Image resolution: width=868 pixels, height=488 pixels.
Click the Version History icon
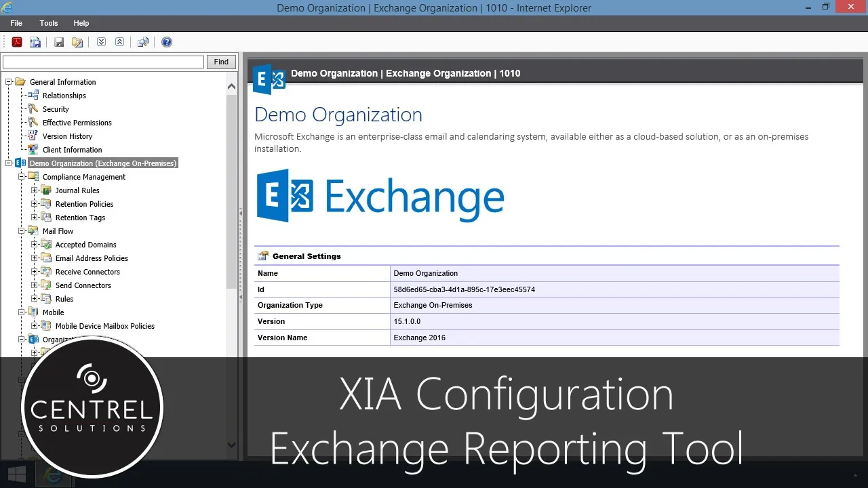33,136
